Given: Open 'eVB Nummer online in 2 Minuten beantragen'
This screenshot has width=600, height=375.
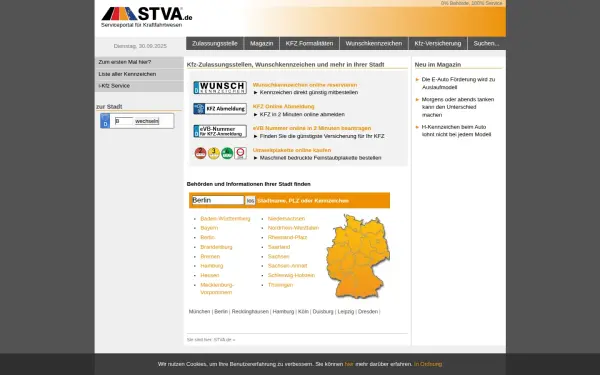Looking at the screenshot, I should (x=312, y=128).
